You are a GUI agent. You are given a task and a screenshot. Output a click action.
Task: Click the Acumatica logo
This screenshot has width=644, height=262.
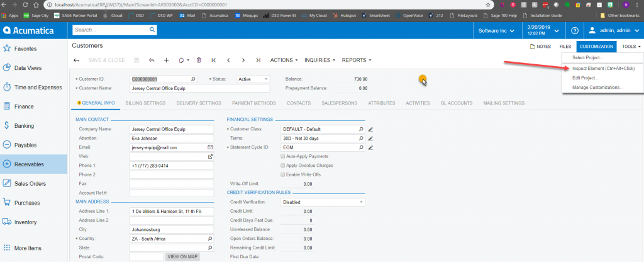pos(29,30)
